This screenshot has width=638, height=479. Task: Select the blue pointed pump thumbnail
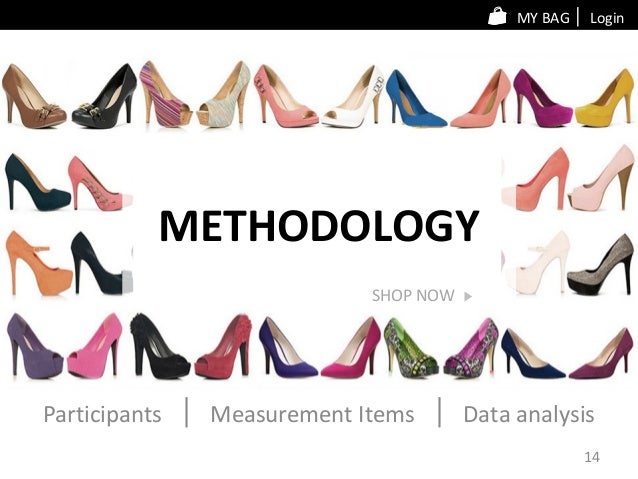pyautogui.click(x=415, y=99)
